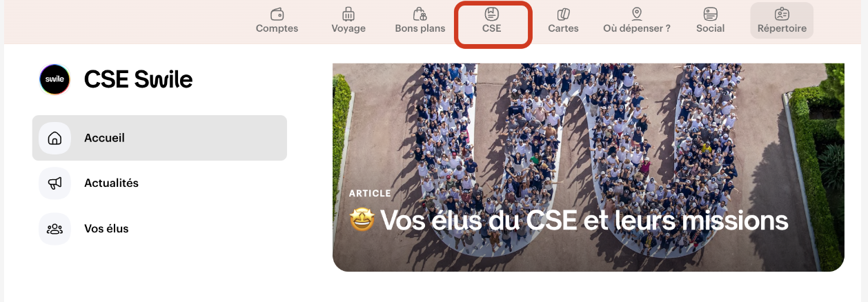868x302 pixels.
Task: Switch to the Répertoire tab label
Action: (x=782, y=29)
